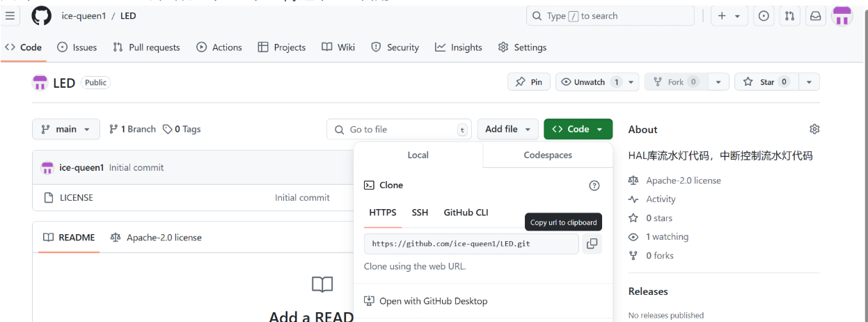Image resolution: width=868 pixels, height=322 pixels.
Task: Open the main branch selector
Action: point(66,129)
